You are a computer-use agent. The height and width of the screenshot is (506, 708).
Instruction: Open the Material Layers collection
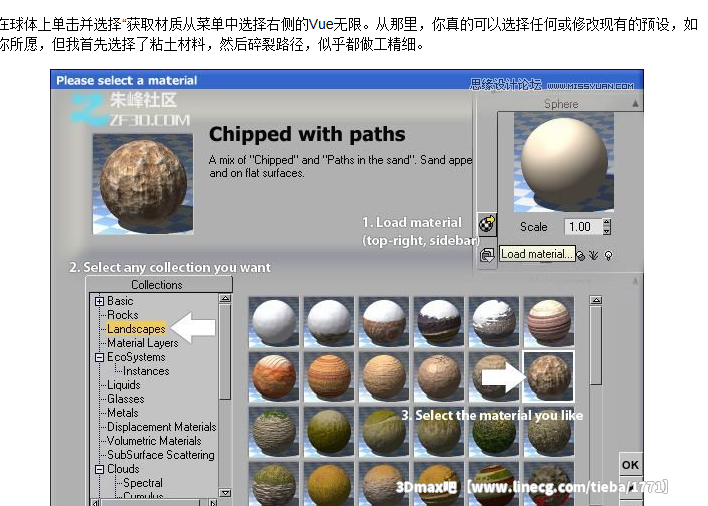pyautogui.click(x=143, y=343)
